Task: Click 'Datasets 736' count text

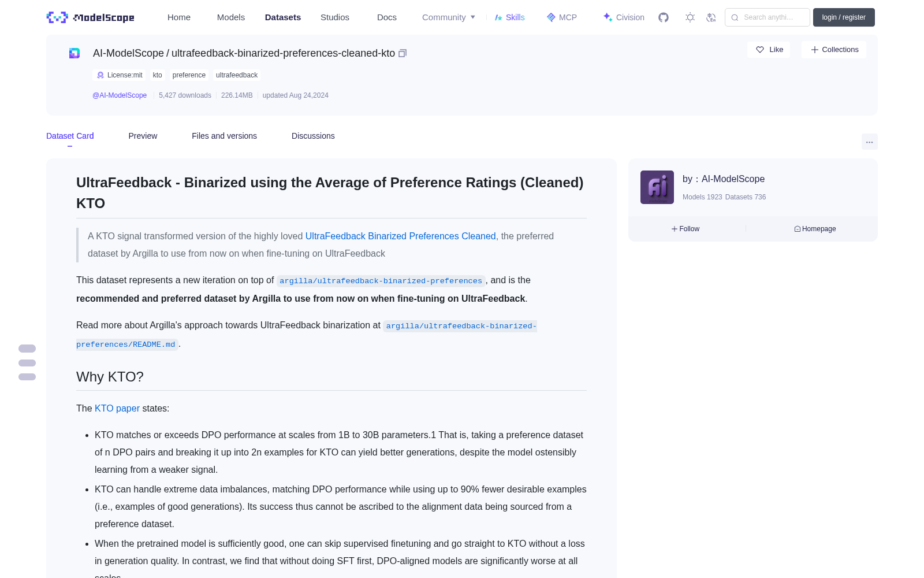Action: (x=746, y=197)
